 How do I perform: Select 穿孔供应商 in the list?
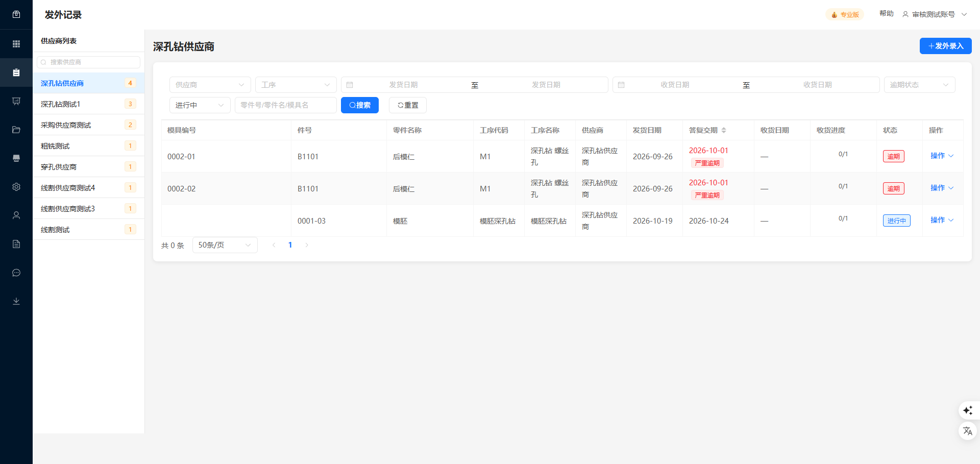89,167
